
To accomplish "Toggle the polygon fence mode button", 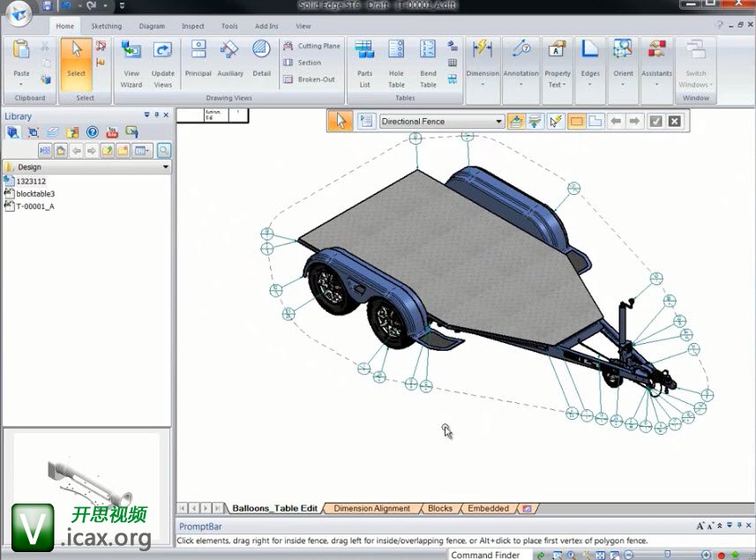I will click(595, 122).
